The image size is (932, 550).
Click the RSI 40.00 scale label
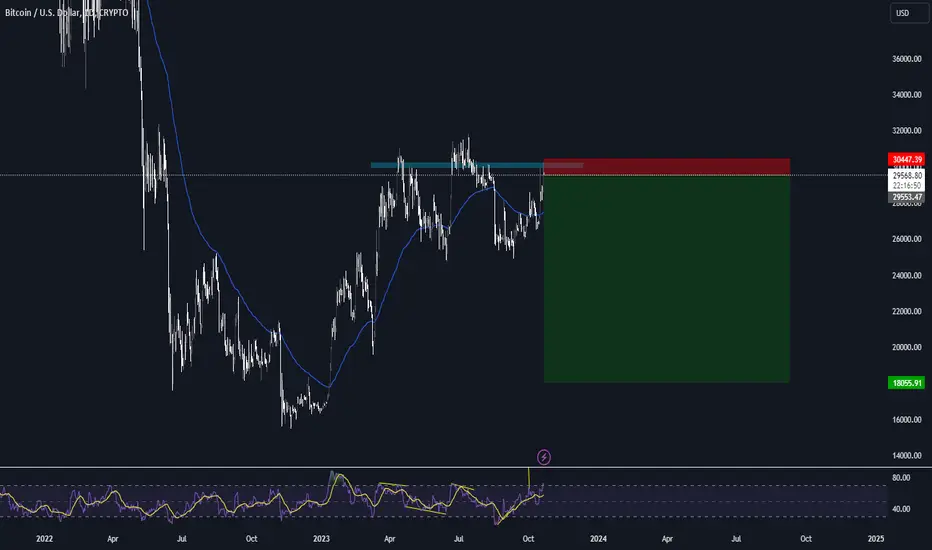coord(901,509)
